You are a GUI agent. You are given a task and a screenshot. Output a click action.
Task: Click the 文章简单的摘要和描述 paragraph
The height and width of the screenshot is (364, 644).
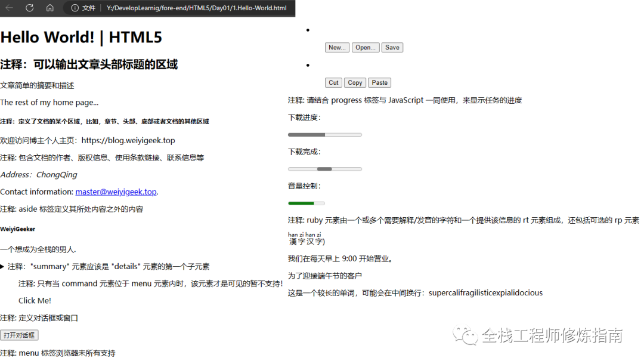37,85
